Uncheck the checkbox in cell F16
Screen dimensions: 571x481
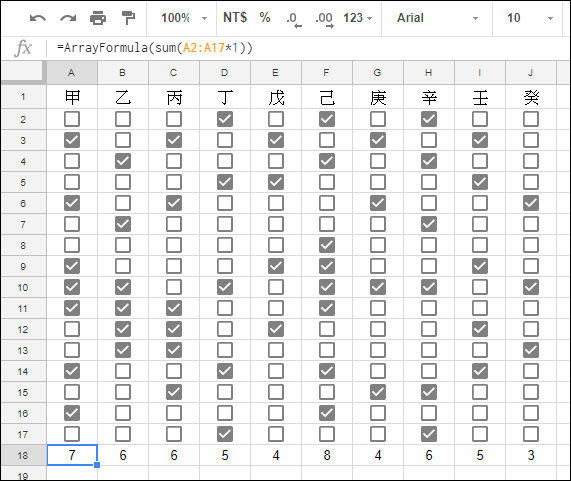click(x=327, y=413)
